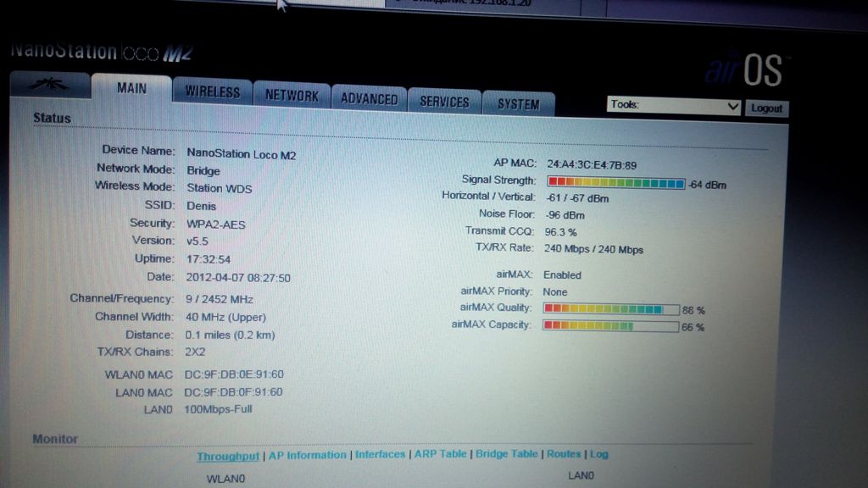Image resolution: width=868 pixels, height=488 pixels.
Task: Go to the ADVANCED tab
Action: pyautogui.click(x=370, y=99)
